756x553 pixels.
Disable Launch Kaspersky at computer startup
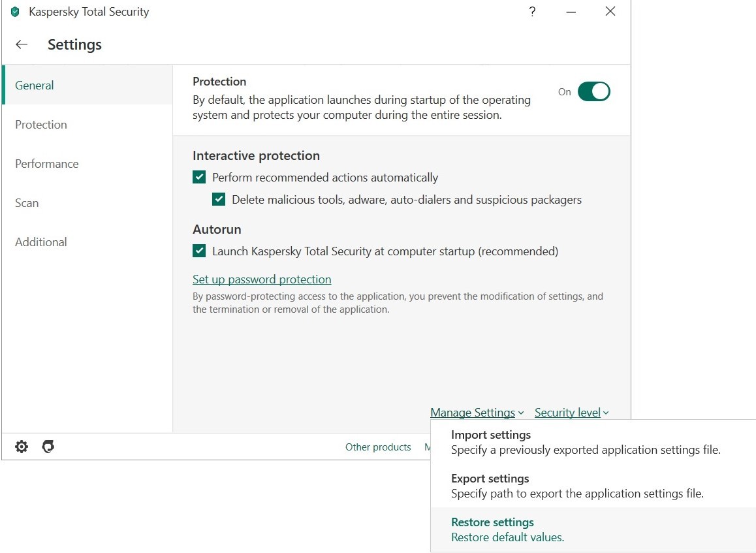200,251
